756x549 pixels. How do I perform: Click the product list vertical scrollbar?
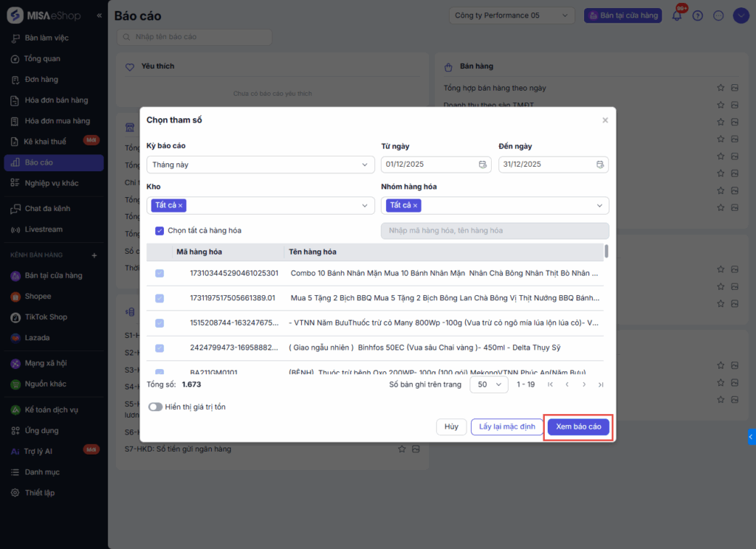click(607, 252)
